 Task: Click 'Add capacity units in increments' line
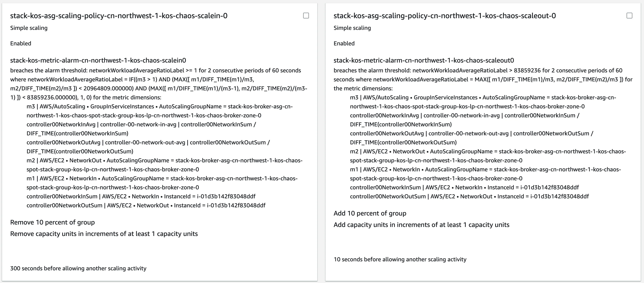(x=421, y=225)
